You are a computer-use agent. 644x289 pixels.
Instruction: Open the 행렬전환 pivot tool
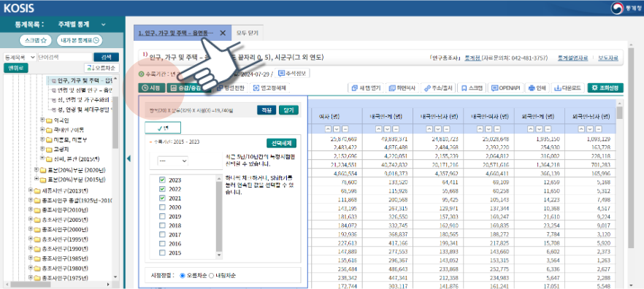[x=231, y=88]
